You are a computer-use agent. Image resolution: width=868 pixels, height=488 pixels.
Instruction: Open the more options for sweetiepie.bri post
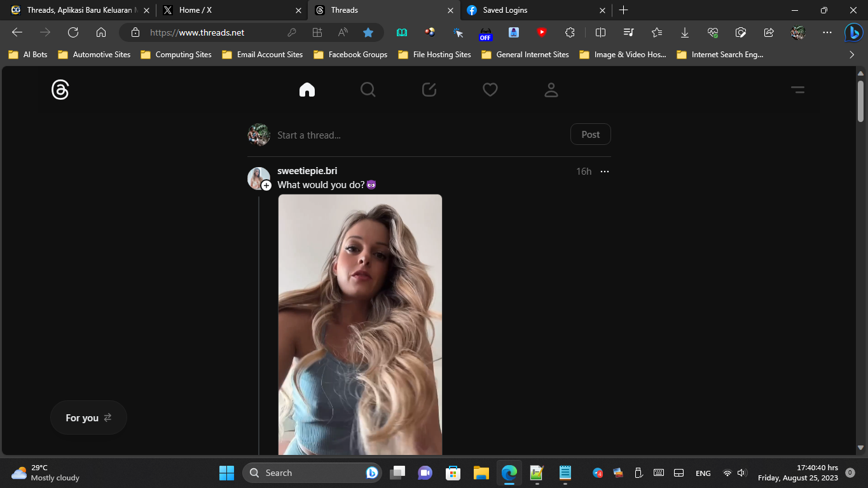pos(605,172)
